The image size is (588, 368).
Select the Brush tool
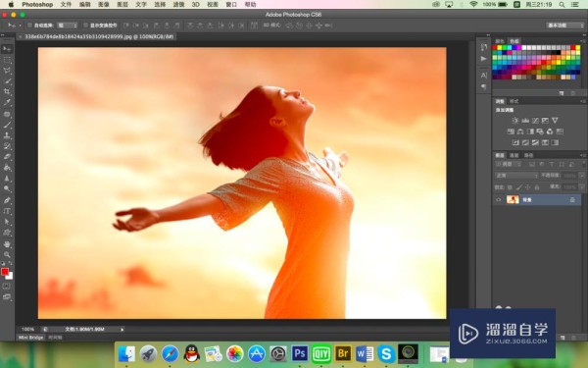click(7, 125)
